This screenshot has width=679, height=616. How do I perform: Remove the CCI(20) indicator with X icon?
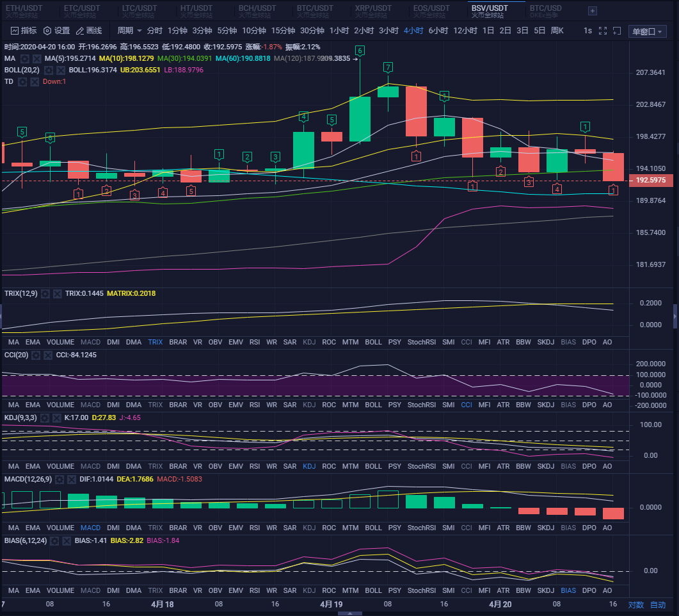[x=47, y=355]
